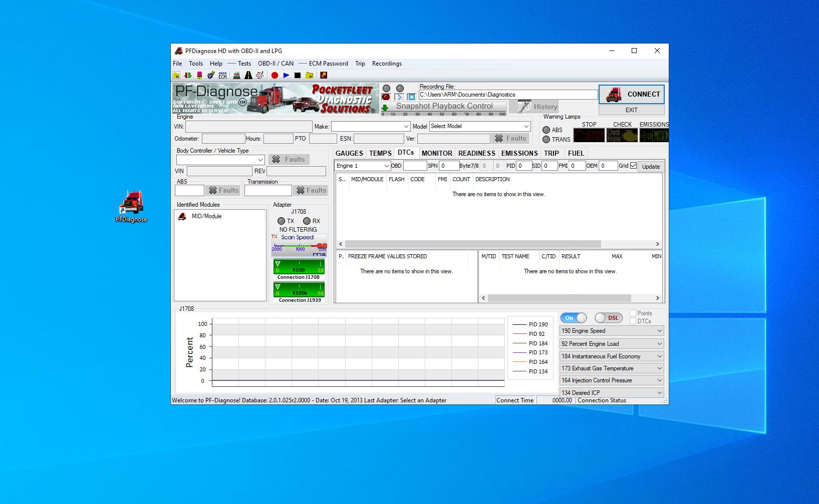819x504 pixels.
Task: Click the blue play triangle in toolbar
Action: tap(286, 75)
